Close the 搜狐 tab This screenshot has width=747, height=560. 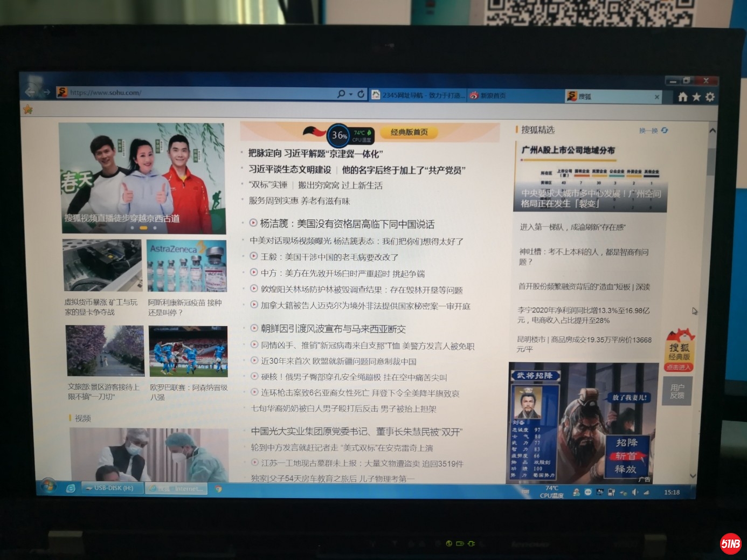[x=656, y=97]
